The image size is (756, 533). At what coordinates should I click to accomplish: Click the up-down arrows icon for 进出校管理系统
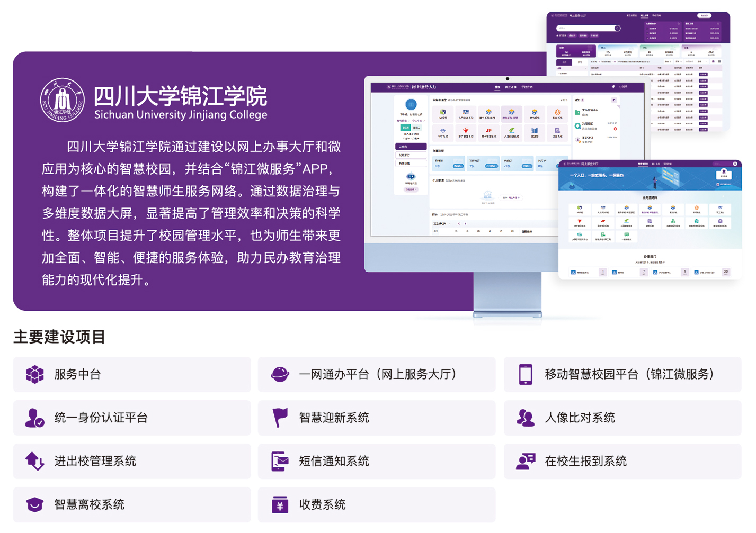tap(35, 461)
